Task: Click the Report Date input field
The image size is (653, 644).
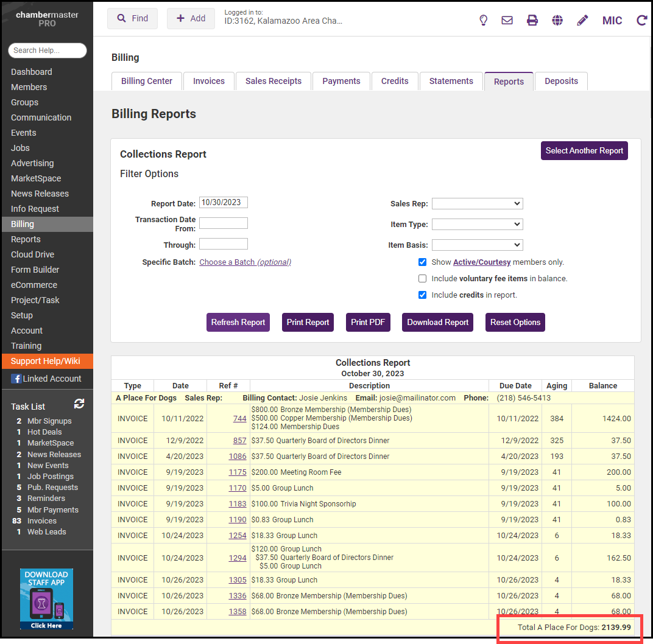Action: [x=224, y=203]
